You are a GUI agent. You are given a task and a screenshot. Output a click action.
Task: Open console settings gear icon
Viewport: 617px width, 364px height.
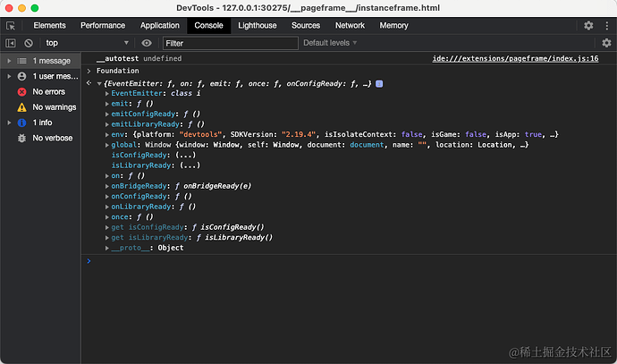tap(606, 43)
